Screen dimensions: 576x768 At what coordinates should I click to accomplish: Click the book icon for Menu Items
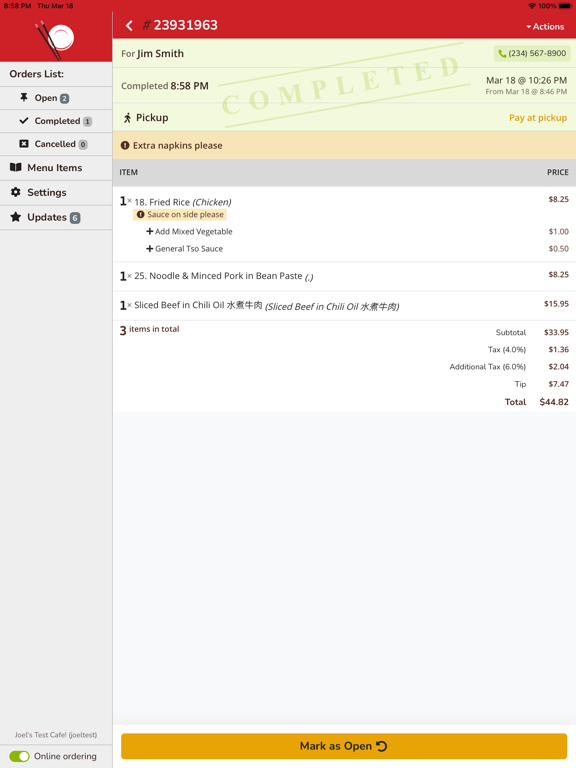point(16,168)
